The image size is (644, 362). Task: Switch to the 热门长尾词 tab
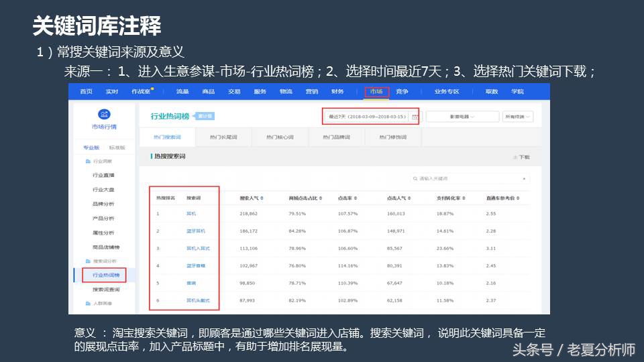click(223, 137)
